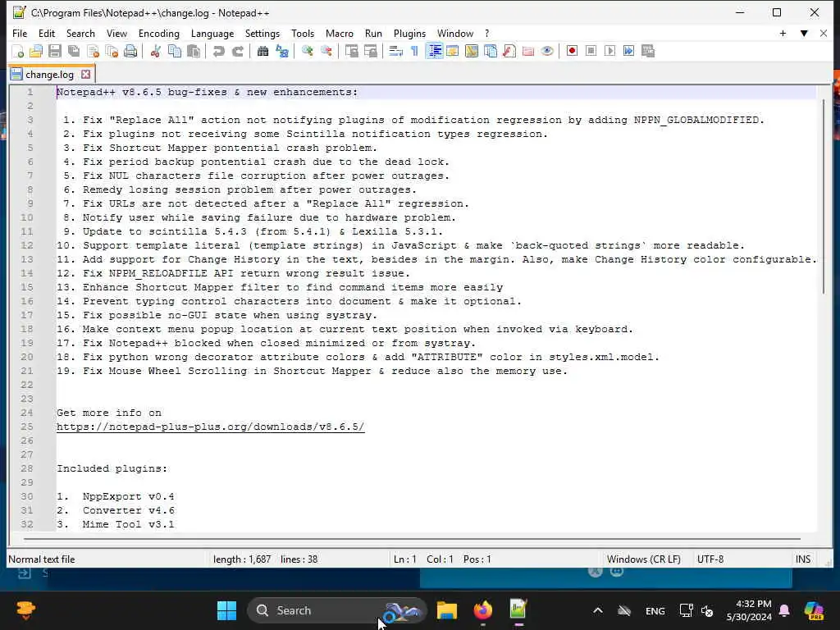The image size is (840, 630).
Task: Click the Windows (CR LF) status bar field
Action: point(644,559)
